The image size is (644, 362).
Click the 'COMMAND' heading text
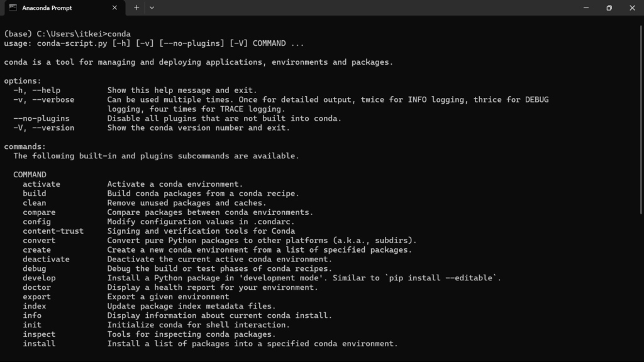tap(30, 175)
